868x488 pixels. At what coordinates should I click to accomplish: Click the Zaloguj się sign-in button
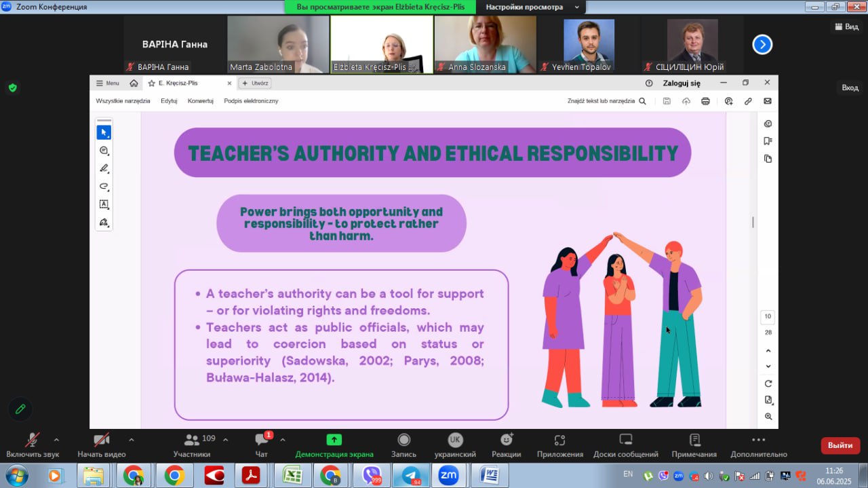682,83
